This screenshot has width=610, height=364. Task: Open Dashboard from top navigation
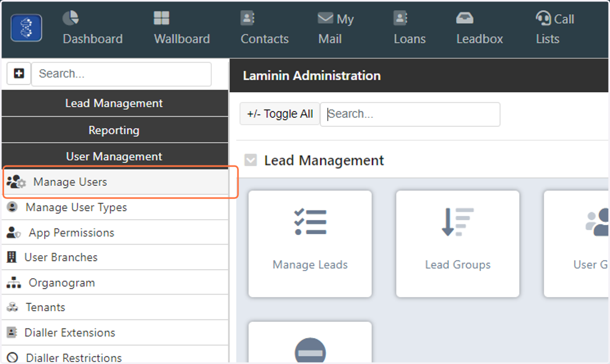click(x=93, y=29)
